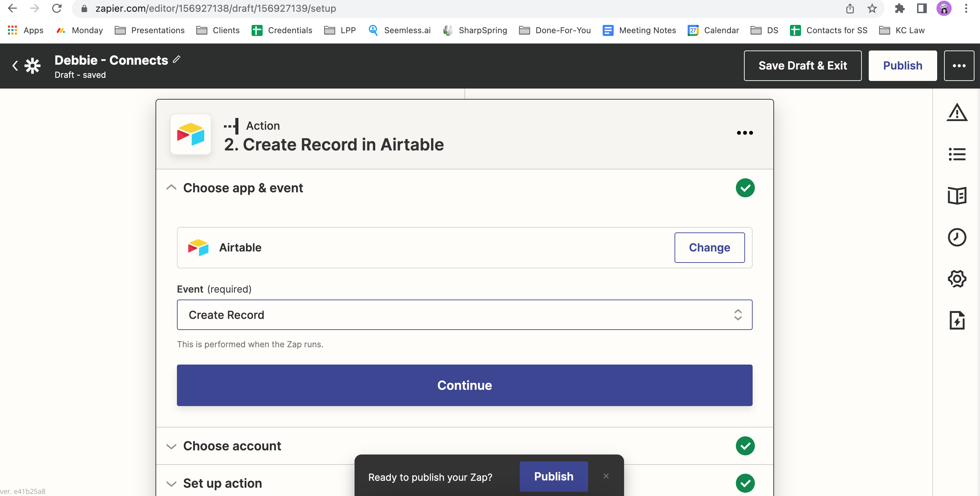Screen dimensions: 980x496
Task: Open the Monday bookmark
Action: point(79,30)
